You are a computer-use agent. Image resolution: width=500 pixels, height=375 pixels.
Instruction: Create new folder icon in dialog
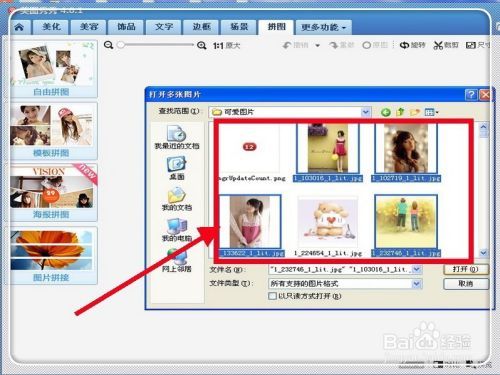(415, 112)
